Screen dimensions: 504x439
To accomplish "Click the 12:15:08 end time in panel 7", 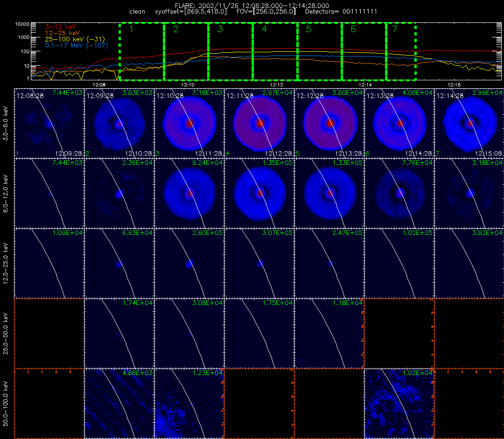I will click(488, 154).
